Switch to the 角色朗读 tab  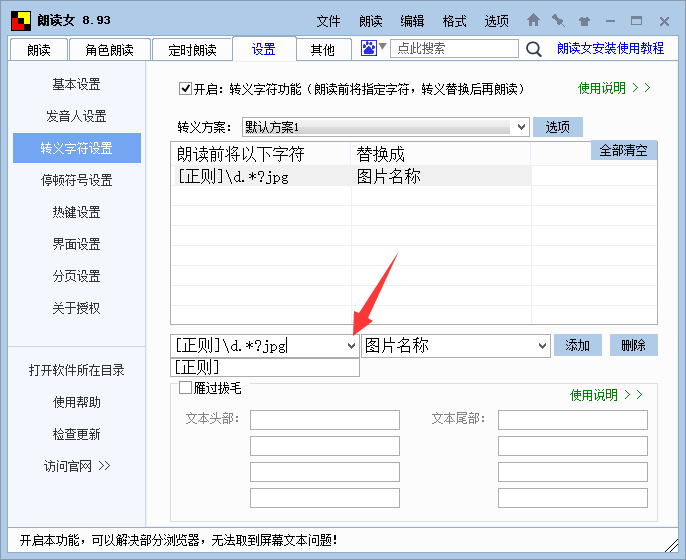click(109, 49)
